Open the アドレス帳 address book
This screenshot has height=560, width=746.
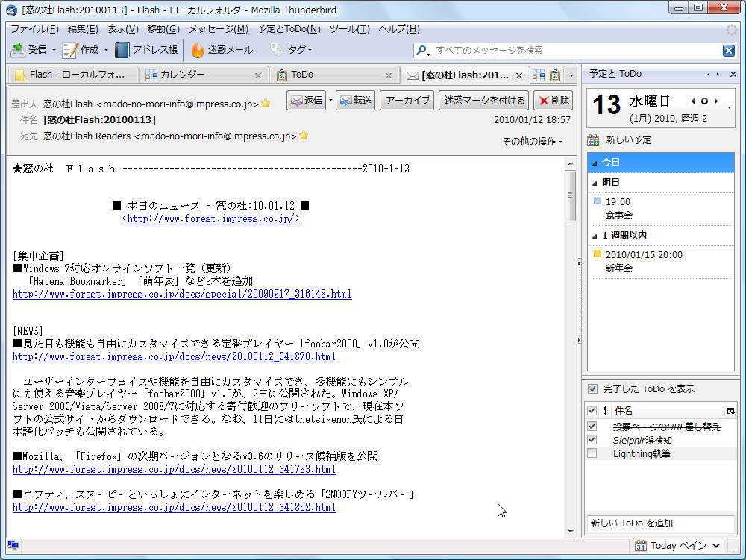tap(146, 50)
